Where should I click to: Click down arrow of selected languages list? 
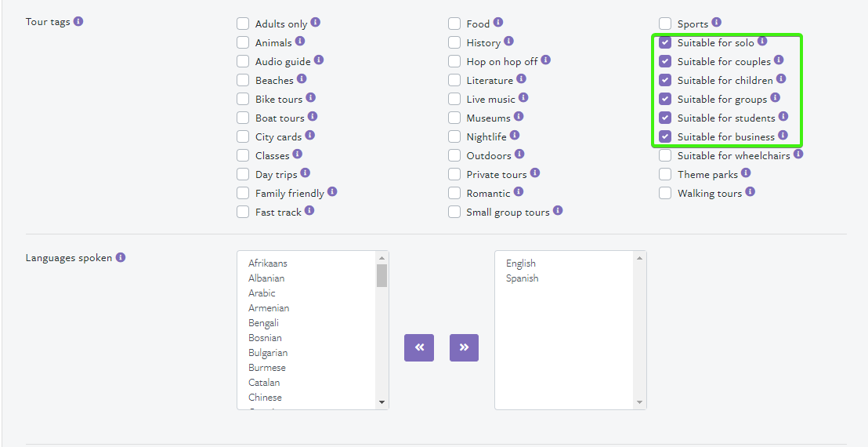tap(639, 402)
